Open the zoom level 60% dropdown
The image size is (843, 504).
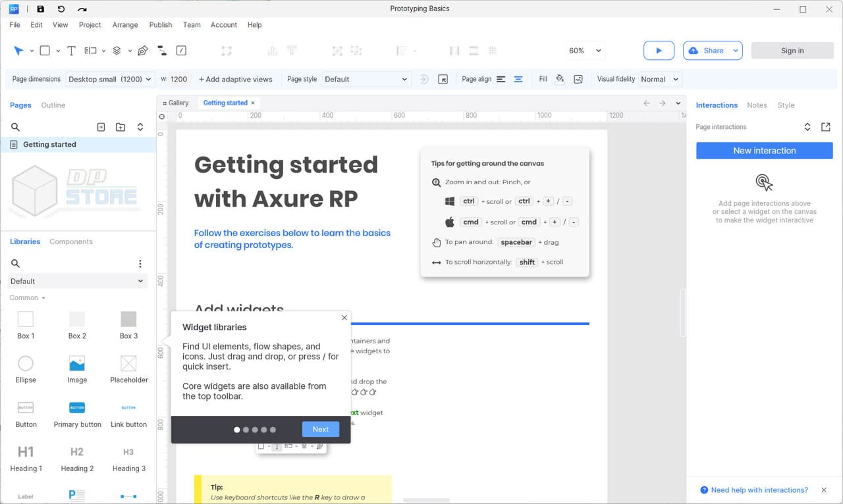point(585,51)
